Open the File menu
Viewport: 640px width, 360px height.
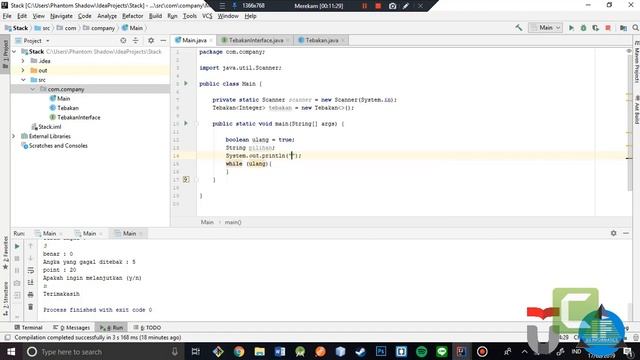tap(7, 16)
